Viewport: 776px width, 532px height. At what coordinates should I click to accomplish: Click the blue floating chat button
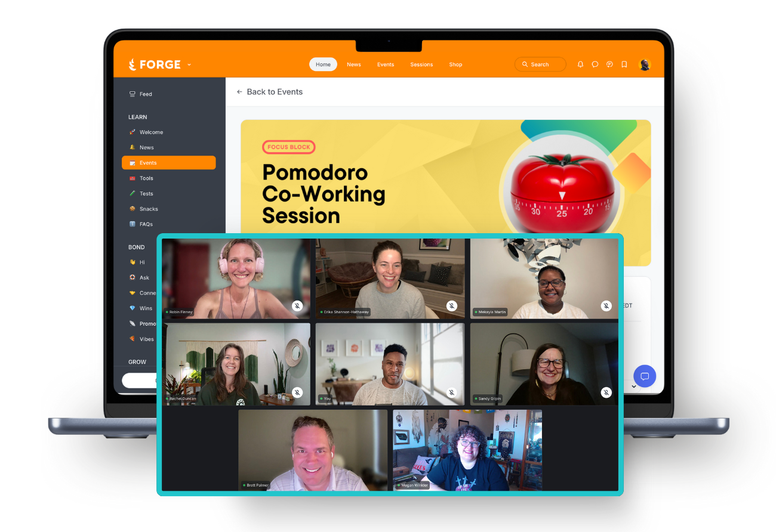tap(645, 376)
